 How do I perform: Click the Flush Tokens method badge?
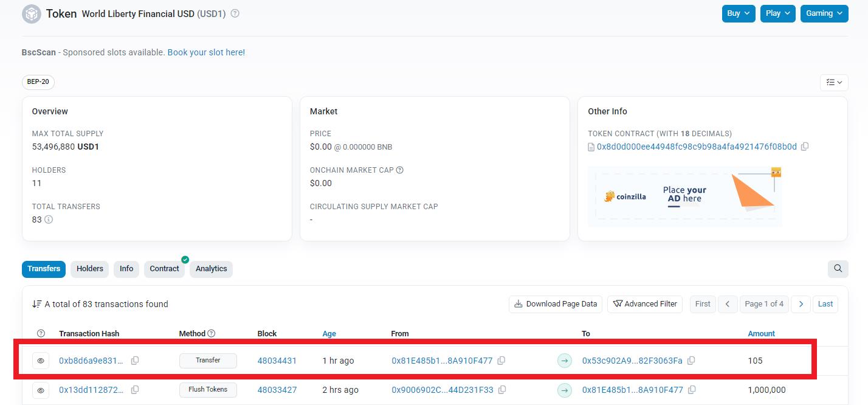click(x=208, y=390)
